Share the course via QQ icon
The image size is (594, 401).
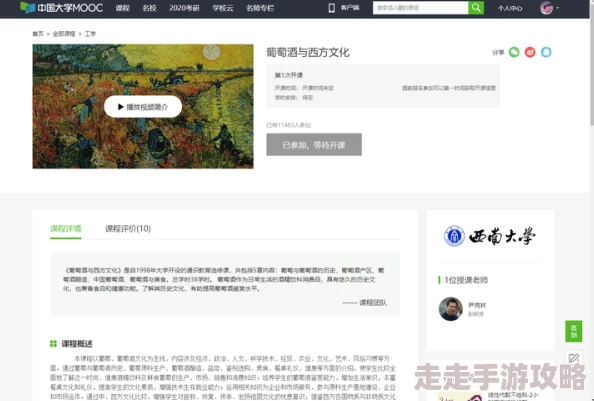[546, 52]
